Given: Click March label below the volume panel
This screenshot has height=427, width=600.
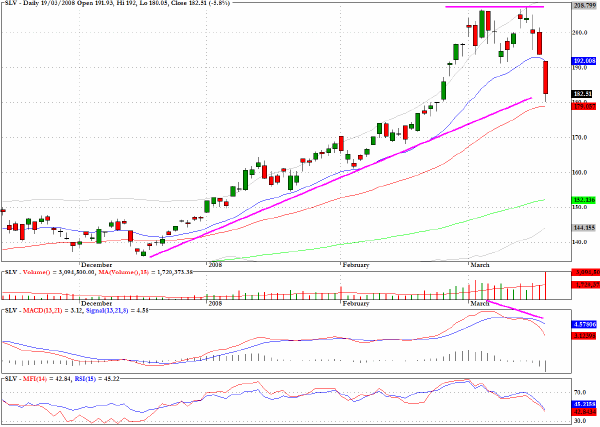Looking at the screenshot, I should 479,303.
